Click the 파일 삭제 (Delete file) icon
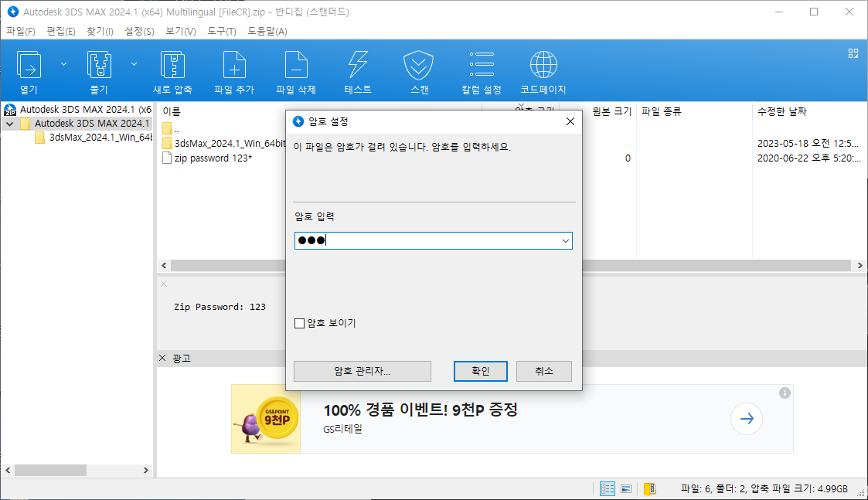The width and height of the screenshot is (868, 500). (296, 66)
